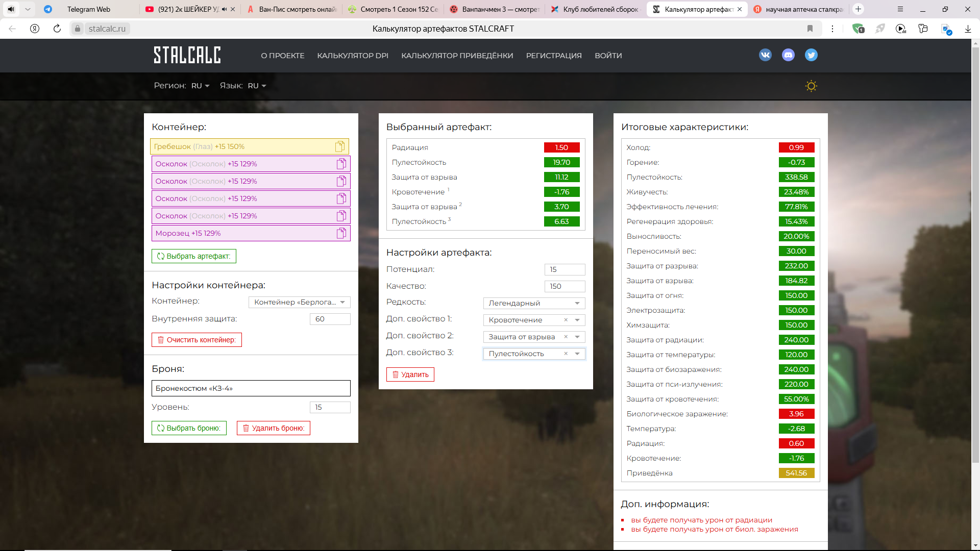Copy the third Осколок artifact row
The width and height of the screenshot is (980, 551).
341,198
